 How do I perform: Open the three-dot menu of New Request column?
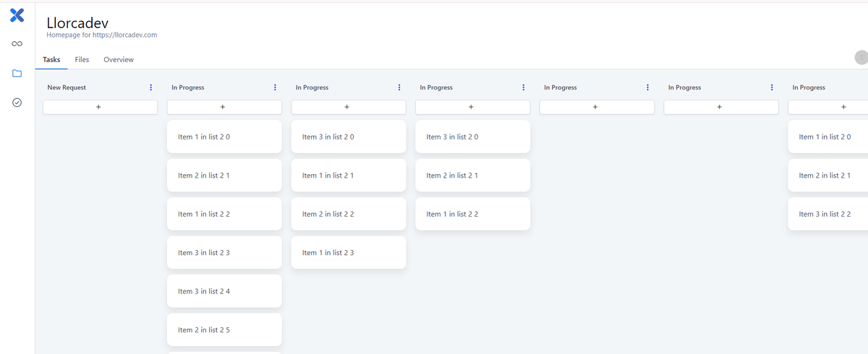tap(150, 87)
